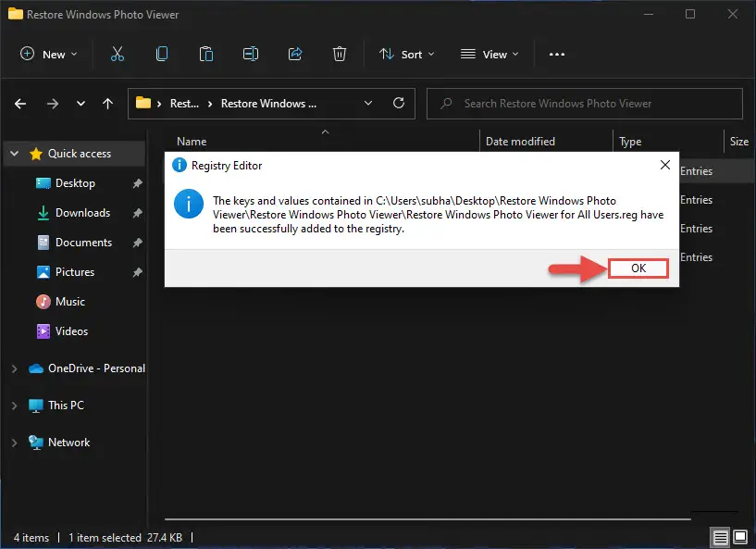The width and height of the screenshot is (756, 549).
Task: Expand the OneDrive - Personal node
Action: pyautogui.click(x=15, y=369)
